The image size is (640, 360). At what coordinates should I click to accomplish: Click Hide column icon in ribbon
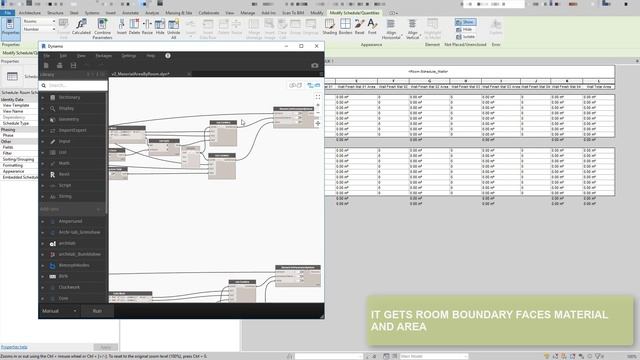click(x=160, y=27)
